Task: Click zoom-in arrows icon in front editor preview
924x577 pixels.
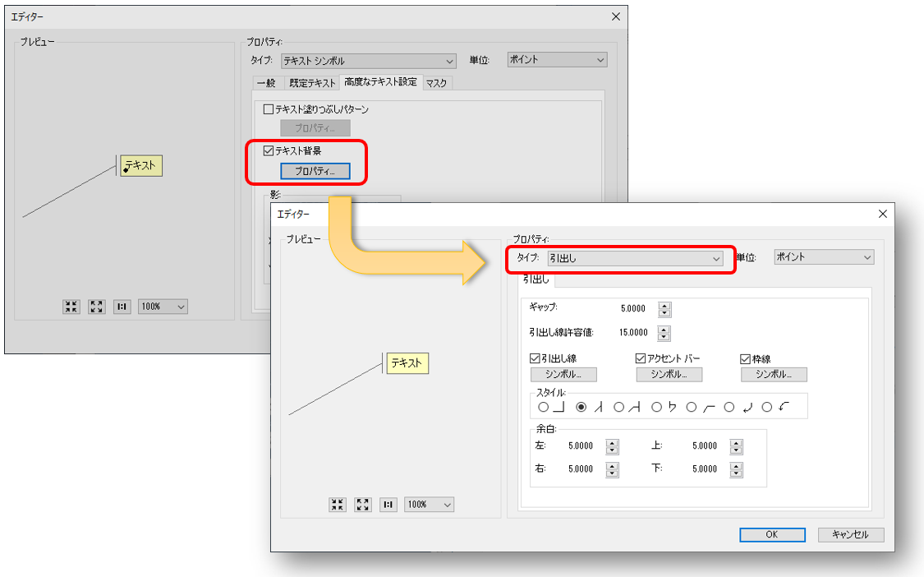Action: tap(337, 505)
